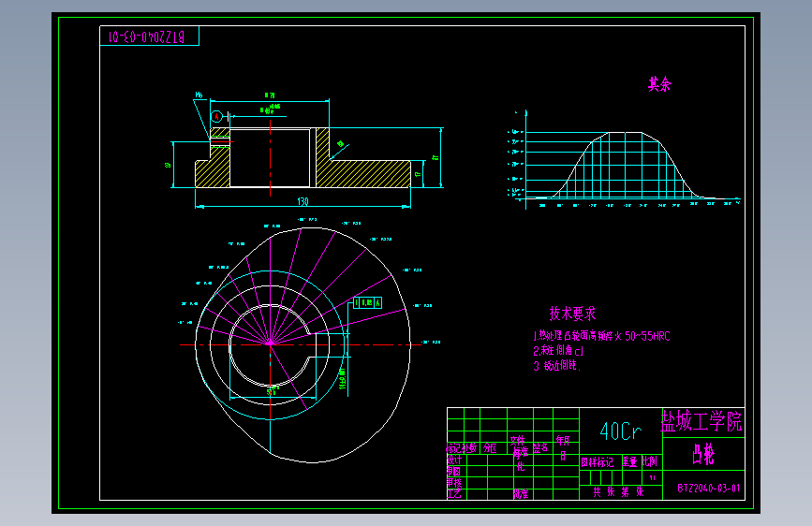Select the 130 width dimension text

[x=303, y=201]
